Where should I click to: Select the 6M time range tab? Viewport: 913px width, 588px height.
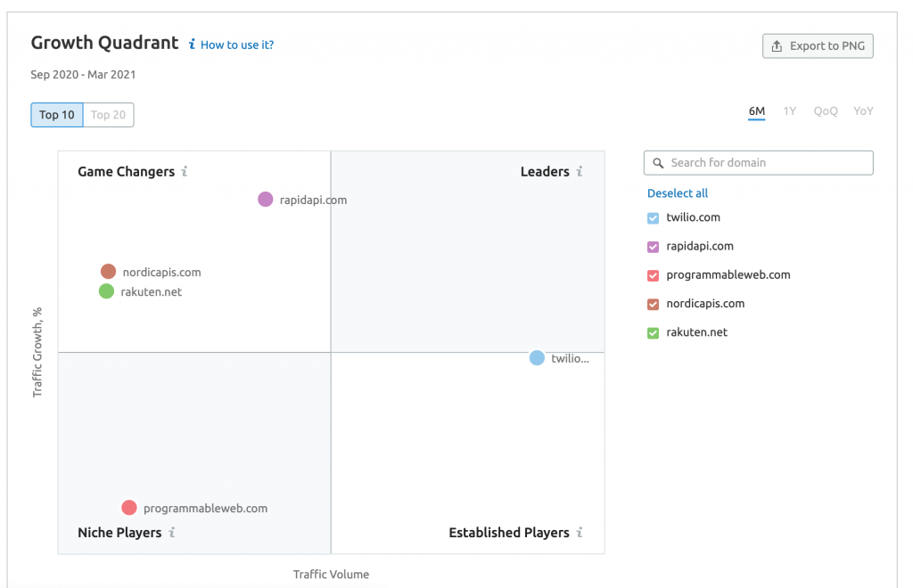tap(756, 111)
